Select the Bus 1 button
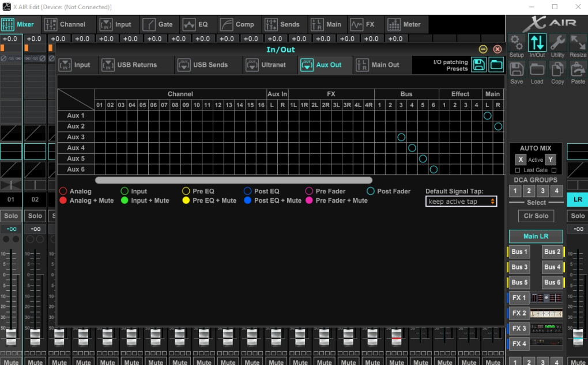Viewport: 588px width, 365px height. (519, 252)
